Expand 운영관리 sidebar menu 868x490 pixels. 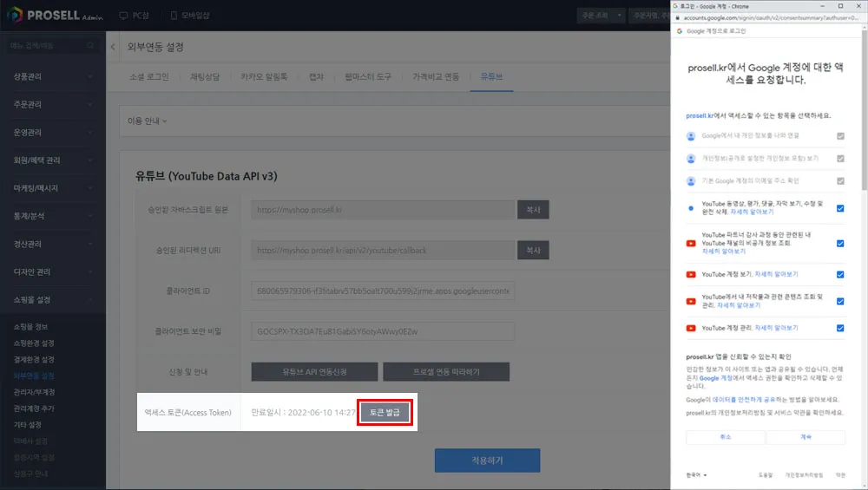click(53, 132)
